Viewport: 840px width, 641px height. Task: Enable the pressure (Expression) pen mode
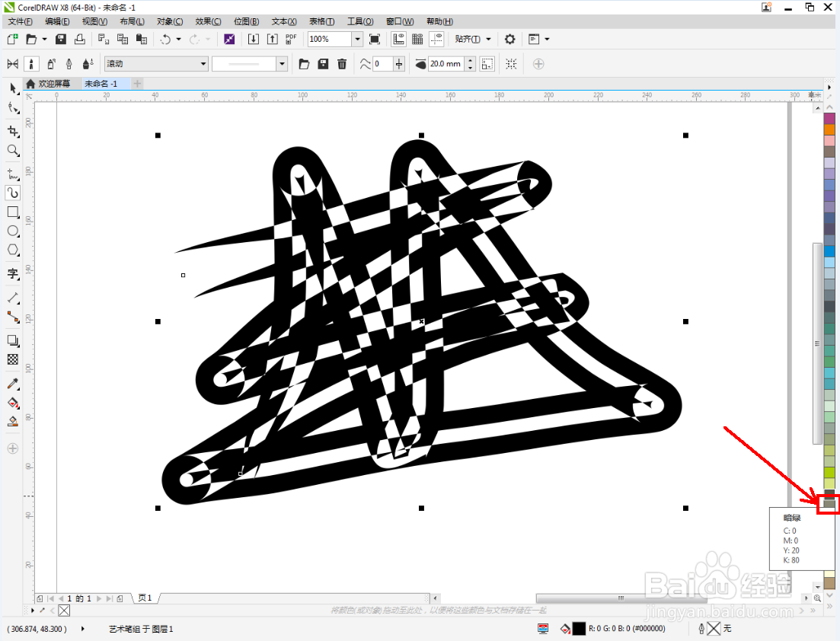88,64
